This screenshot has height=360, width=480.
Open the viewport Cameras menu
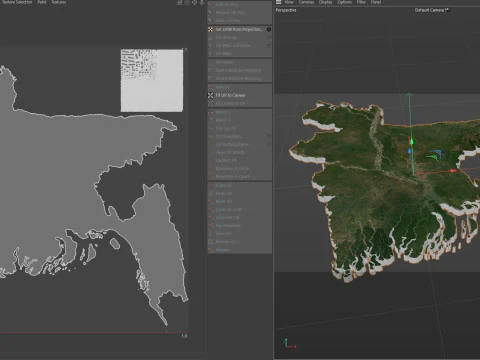[x=306, y=2]
